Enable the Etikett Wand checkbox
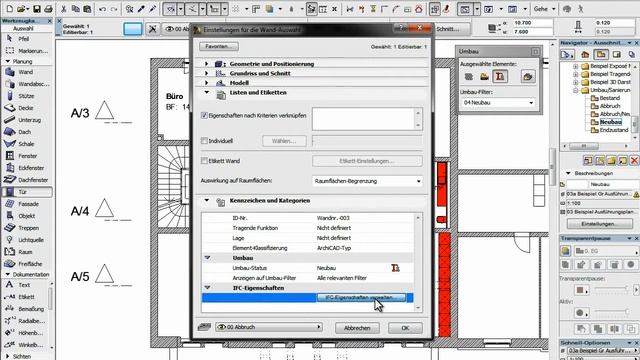The width and height of the screenshot is (640, 360). point(204,161)
